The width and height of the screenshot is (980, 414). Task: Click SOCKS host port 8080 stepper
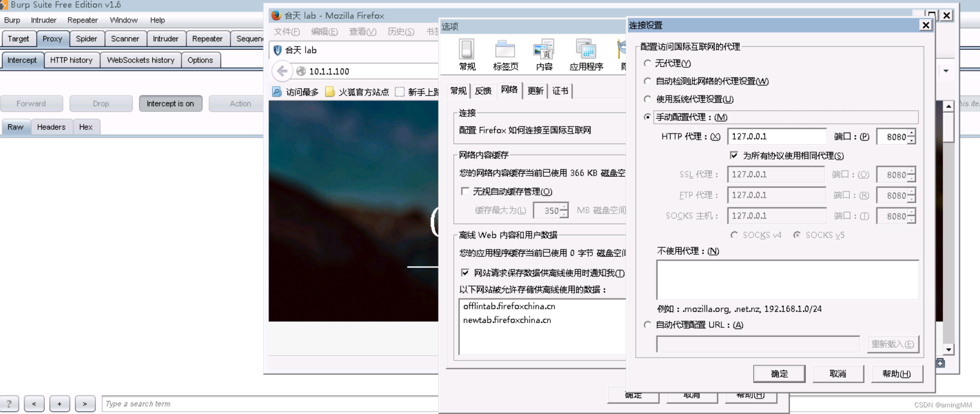tap(912, 216)
